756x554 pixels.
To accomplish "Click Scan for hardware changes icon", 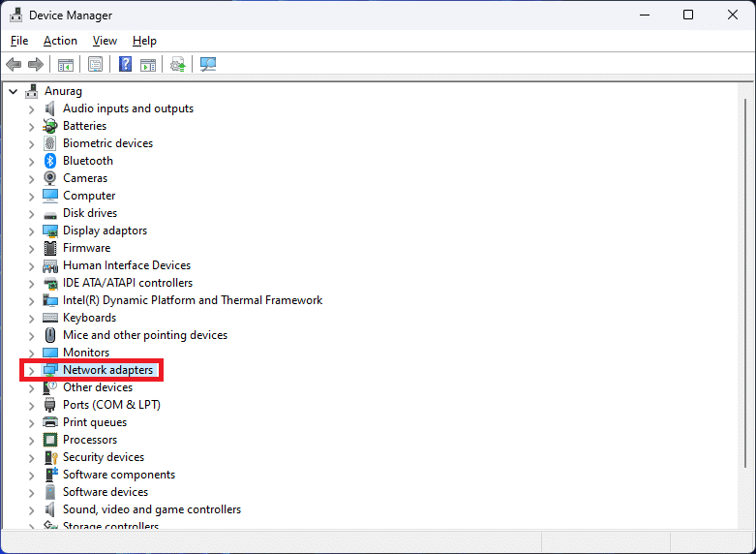I will [x=208, y=65].
